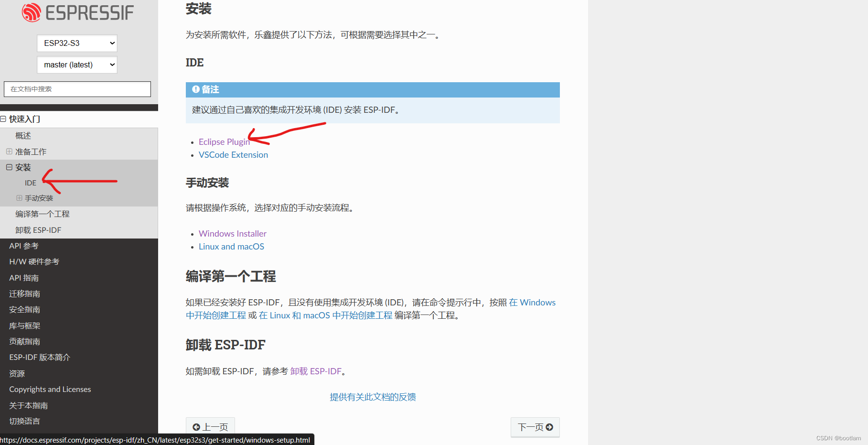Open ESP-IDF 版本简介 in the sidebar

(x=40, y=357)
